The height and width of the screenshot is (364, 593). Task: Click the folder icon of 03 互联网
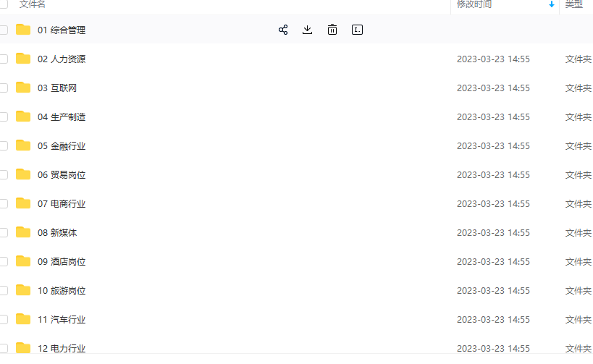(x=23, y=88)
